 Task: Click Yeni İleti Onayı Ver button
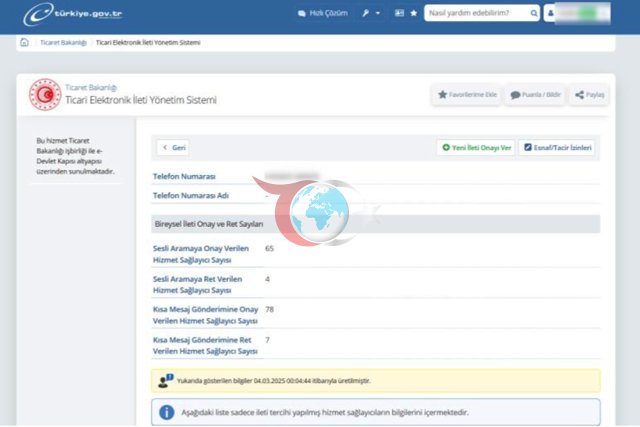(x=476, y=147)
